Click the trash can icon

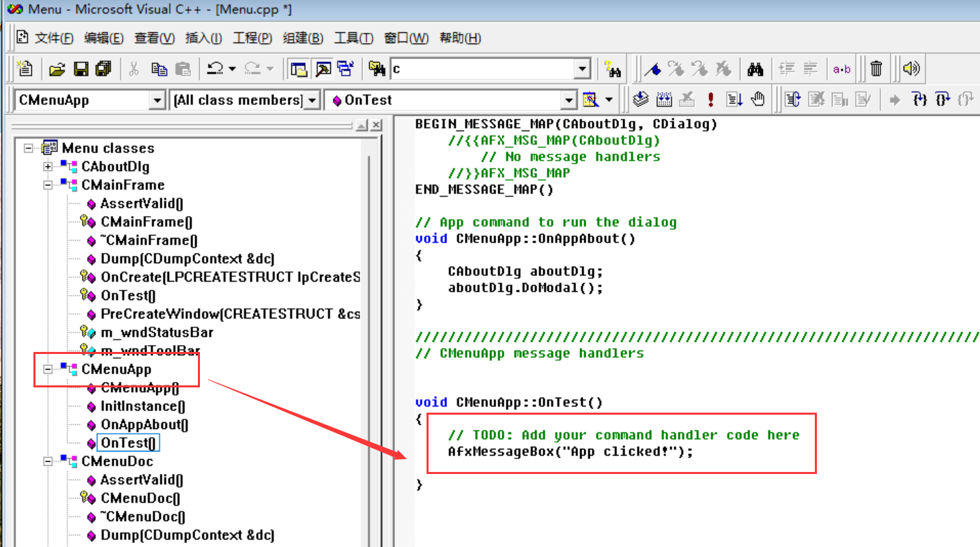pyautogui.click(x=877, y=69)
